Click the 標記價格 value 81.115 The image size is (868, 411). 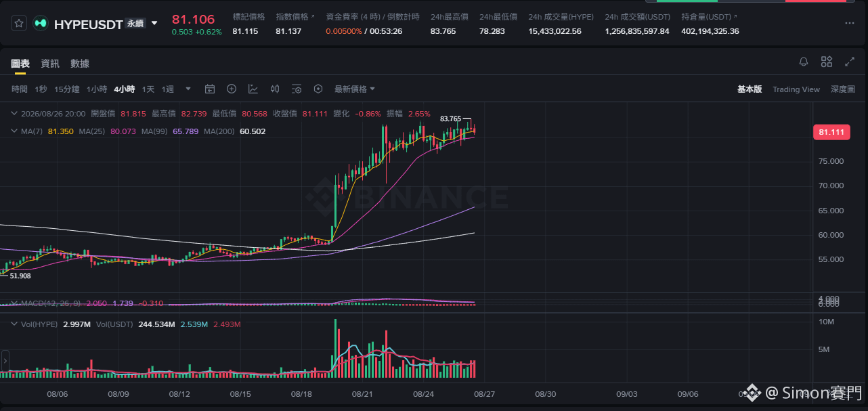tap(245, 31)
